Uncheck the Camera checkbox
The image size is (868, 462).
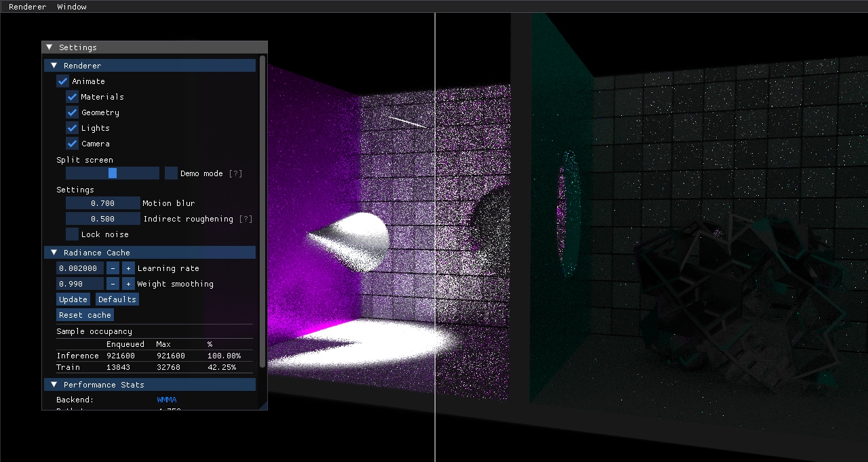pyautogui.click(x=73, y=144)
